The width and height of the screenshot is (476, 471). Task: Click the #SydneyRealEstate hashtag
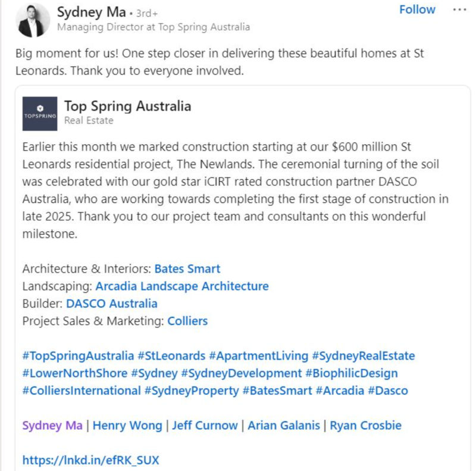click(363, 355)
